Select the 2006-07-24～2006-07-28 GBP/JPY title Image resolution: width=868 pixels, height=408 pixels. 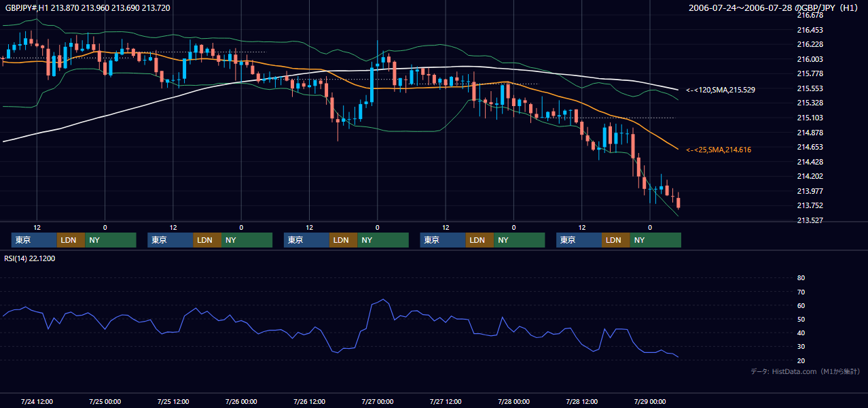click(x=772, y=7)
